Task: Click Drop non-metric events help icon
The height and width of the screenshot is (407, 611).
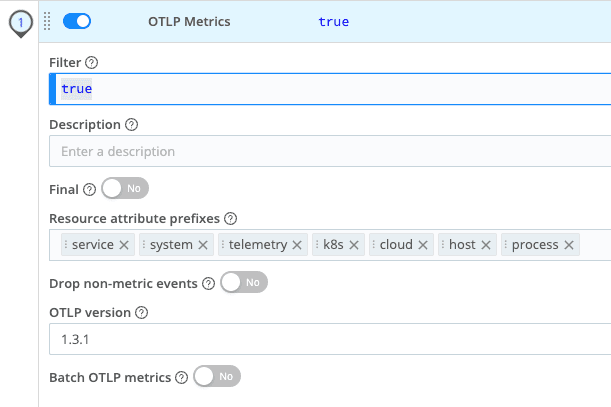Action: pyautogui.click(x=208, y=283)
